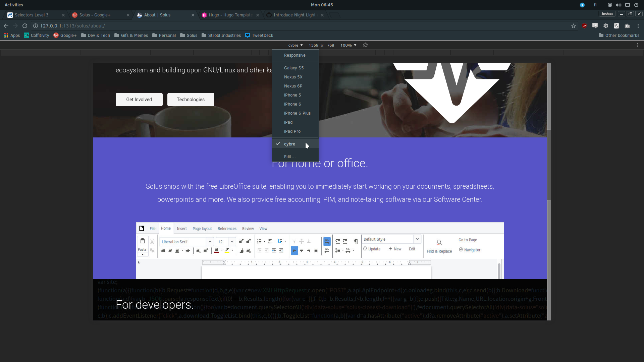This screenshot has width=644, height=362.
Task: Click the Joshua profile button
Action: click(607, 14)
